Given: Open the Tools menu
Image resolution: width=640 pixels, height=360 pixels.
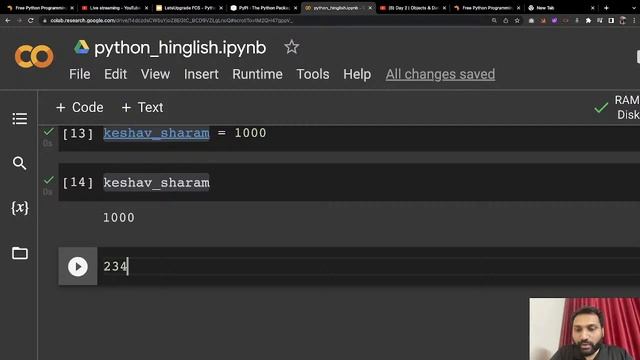Looking at the screenshot, I should tap(313, 74).
